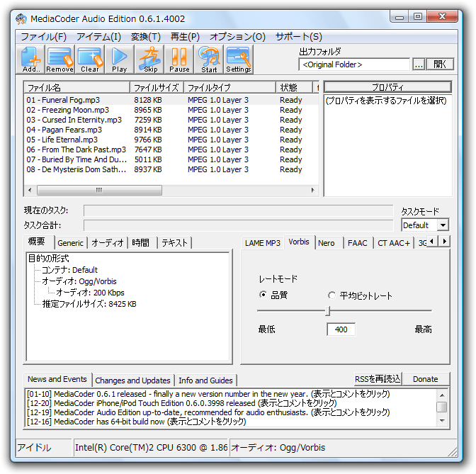Open the サポート(S) menu
The image size is (476, 474).
click(x=299, y=37)
